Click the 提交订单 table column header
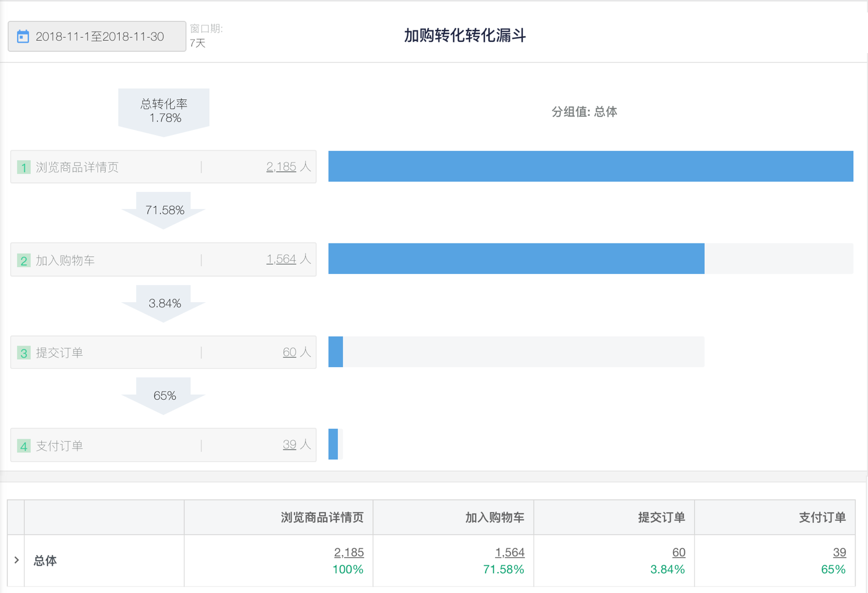Screen dimensions: 868x593 point(662,517)
